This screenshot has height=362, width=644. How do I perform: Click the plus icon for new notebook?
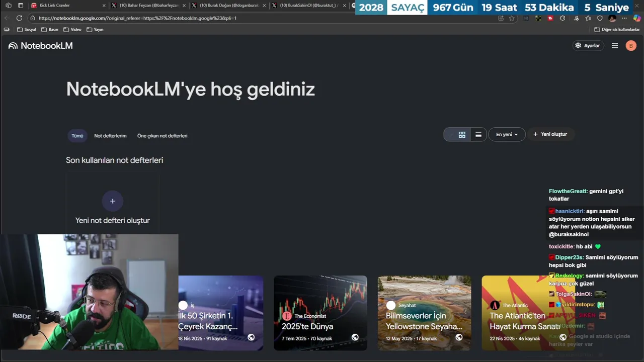(112, 201)
